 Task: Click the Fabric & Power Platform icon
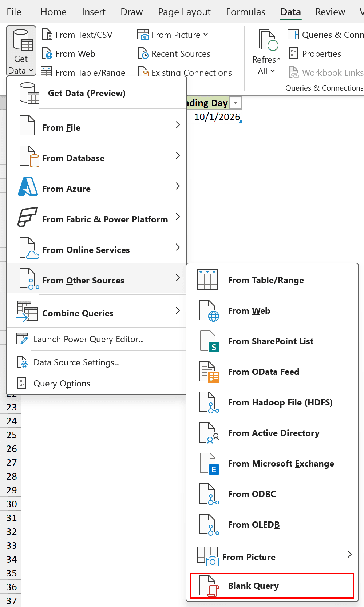[x=28, y=217]
